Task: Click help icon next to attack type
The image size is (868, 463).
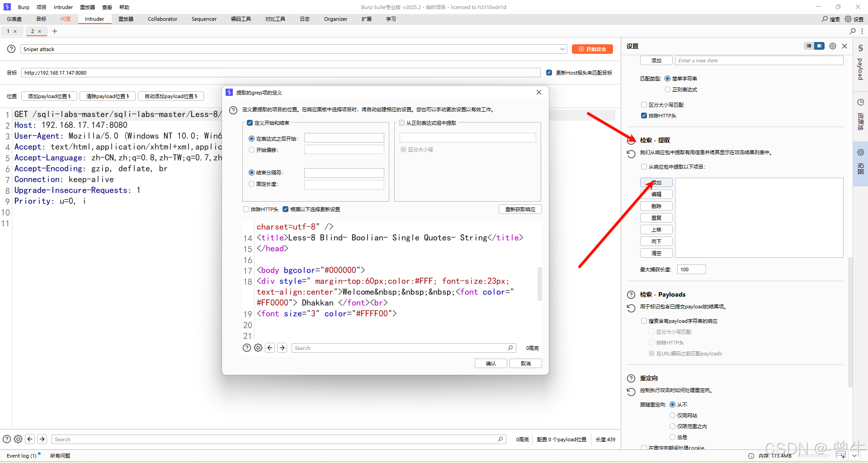Action: 11,49
